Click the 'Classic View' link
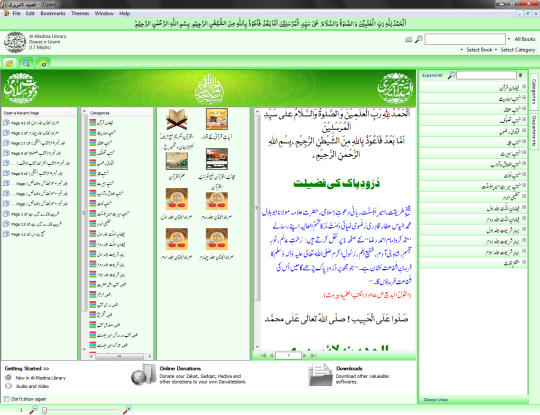540x415 pixels. click(x=436, y=400)
